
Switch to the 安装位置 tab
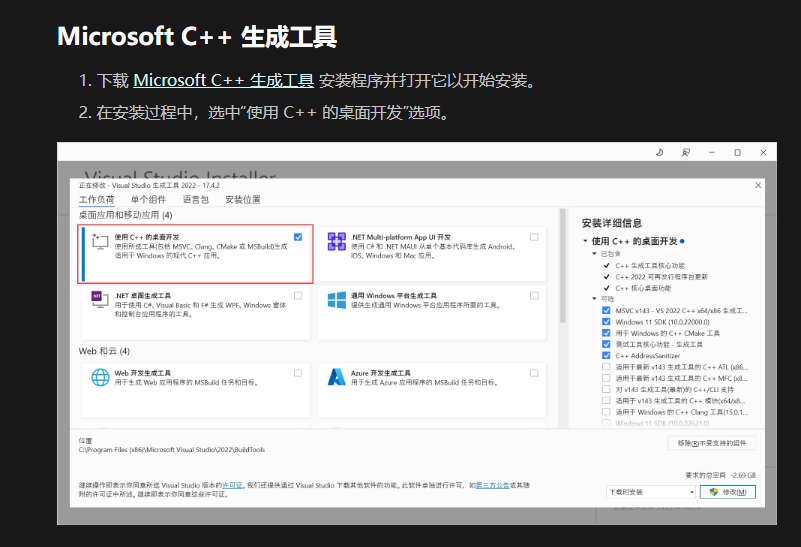click(243, 200)
